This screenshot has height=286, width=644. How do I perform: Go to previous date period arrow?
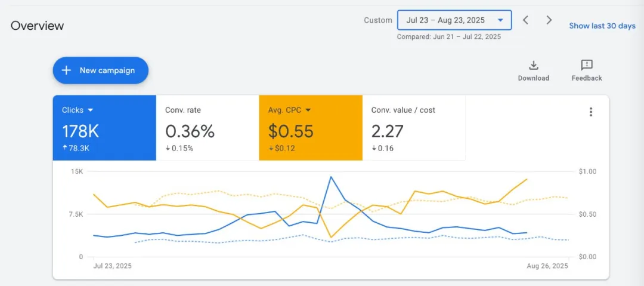tap(525, 20)
